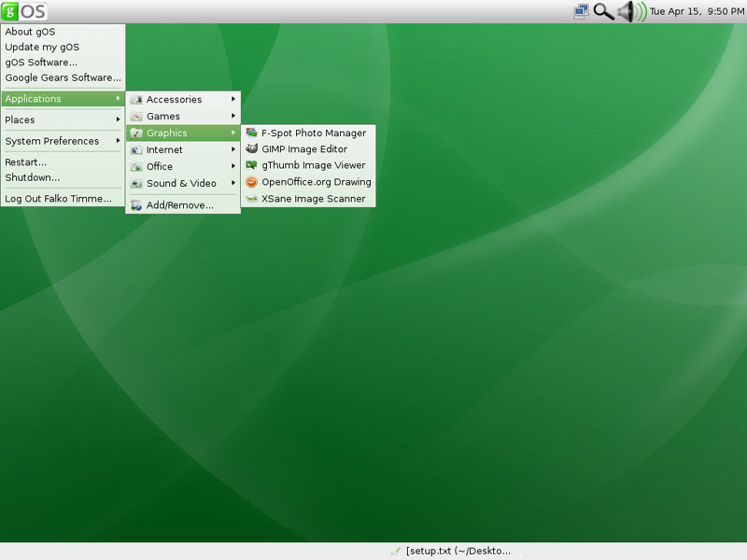747x560 pixels.
Task: Click the date and time clock
Action: 697,11
